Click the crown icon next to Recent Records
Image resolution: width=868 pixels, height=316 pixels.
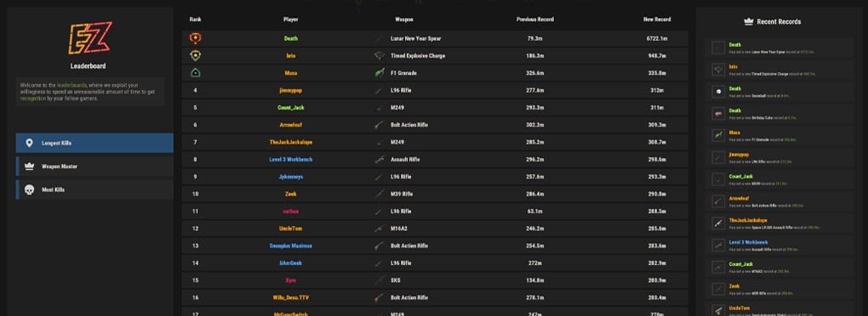[748, 22]
